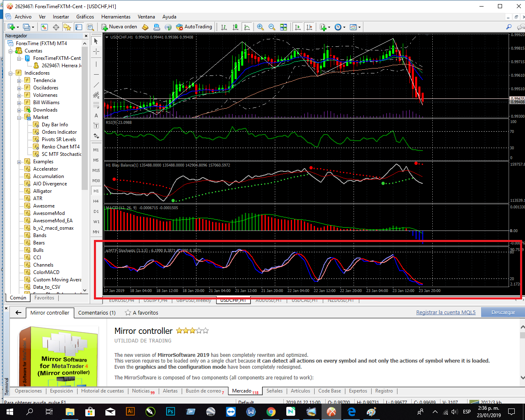
Task: Click Registrar la cuenta MQL5 link
Action: tap(446, 313)
